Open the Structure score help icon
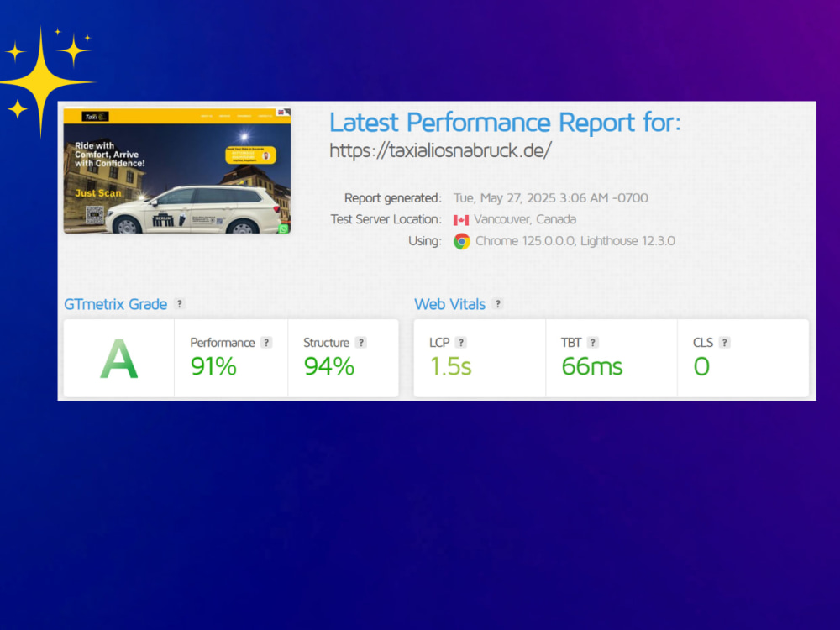This screenshot has height=630, width=840. coord(361,343)
